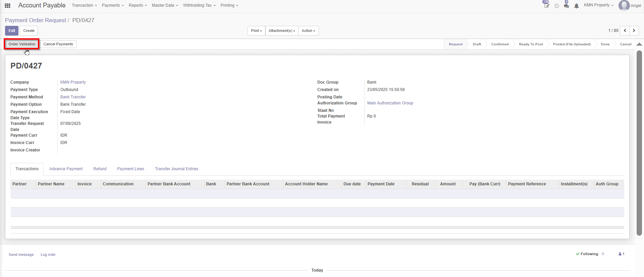Image resolution: width=644 pixels, height=277 pixels.
Task: Click the followers count person icon
Action: point(622,254)
